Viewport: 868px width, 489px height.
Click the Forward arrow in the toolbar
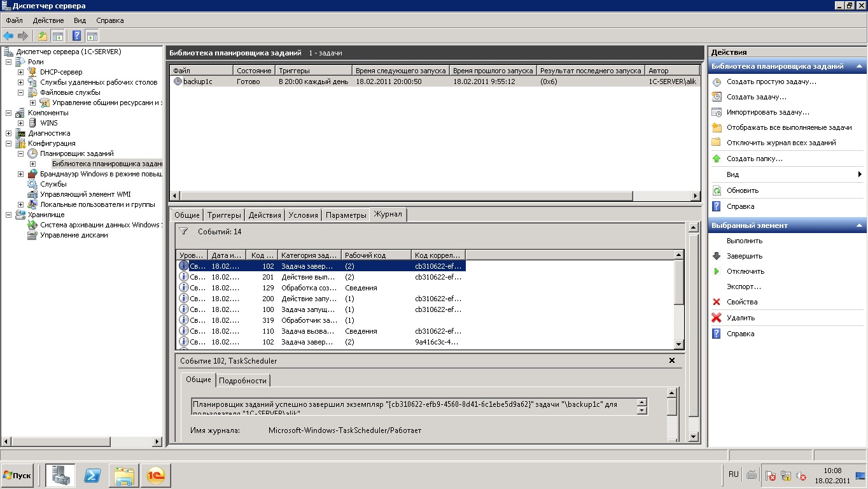click(x=23, y=36)
